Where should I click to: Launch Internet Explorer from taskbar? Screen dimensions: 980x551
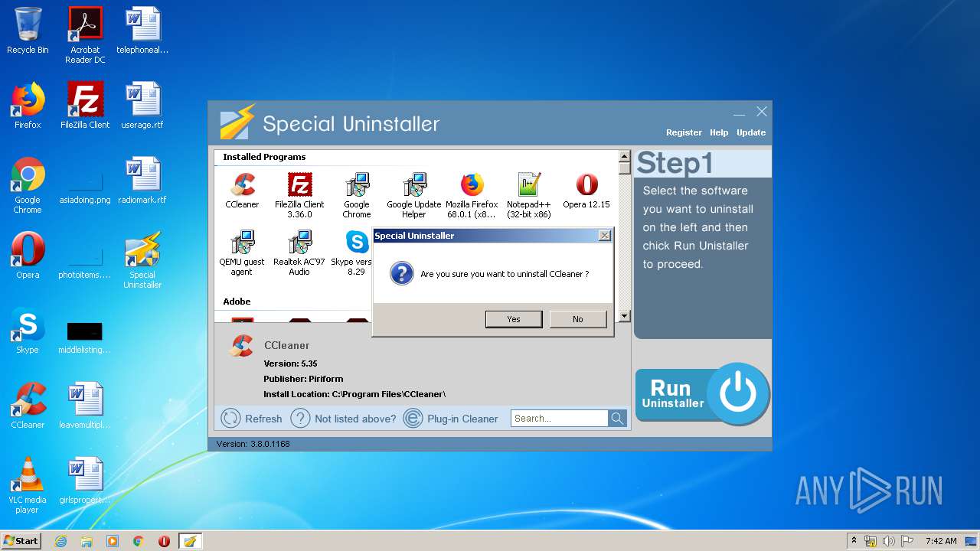60,541
